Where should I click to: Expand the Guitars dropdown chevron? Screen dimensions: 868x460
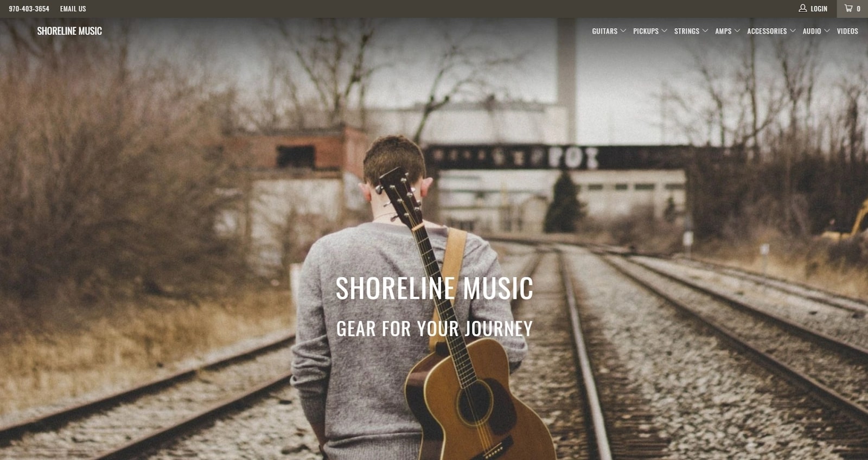pos(623,31)
